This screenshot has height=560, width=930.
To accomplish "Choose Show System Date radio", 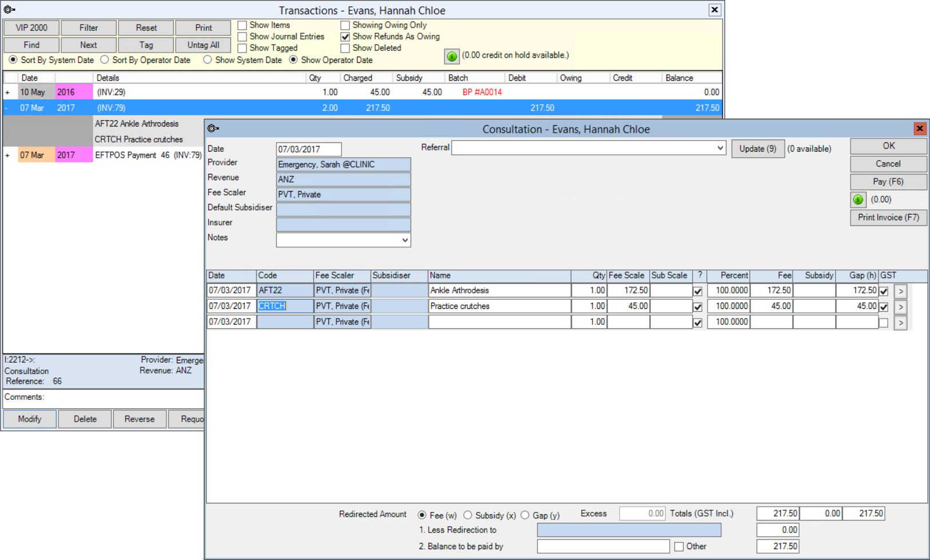I will pyautogui.click(x=208, y=59).
